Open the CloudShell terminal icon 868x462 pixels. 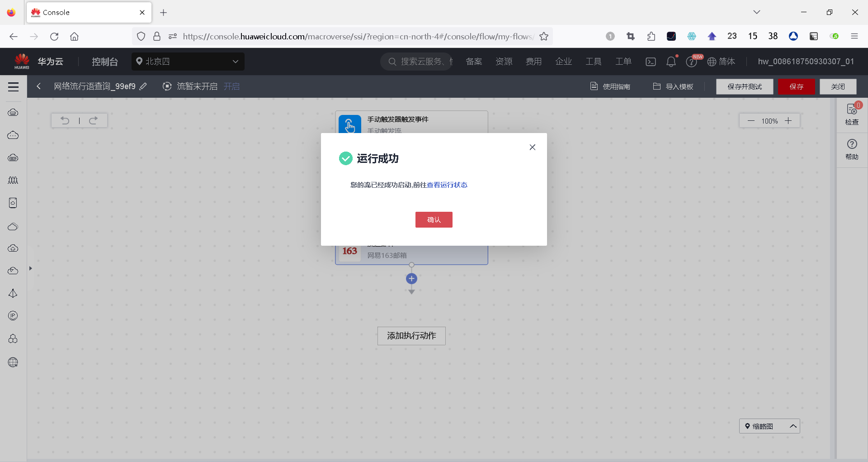click(651, 62)
